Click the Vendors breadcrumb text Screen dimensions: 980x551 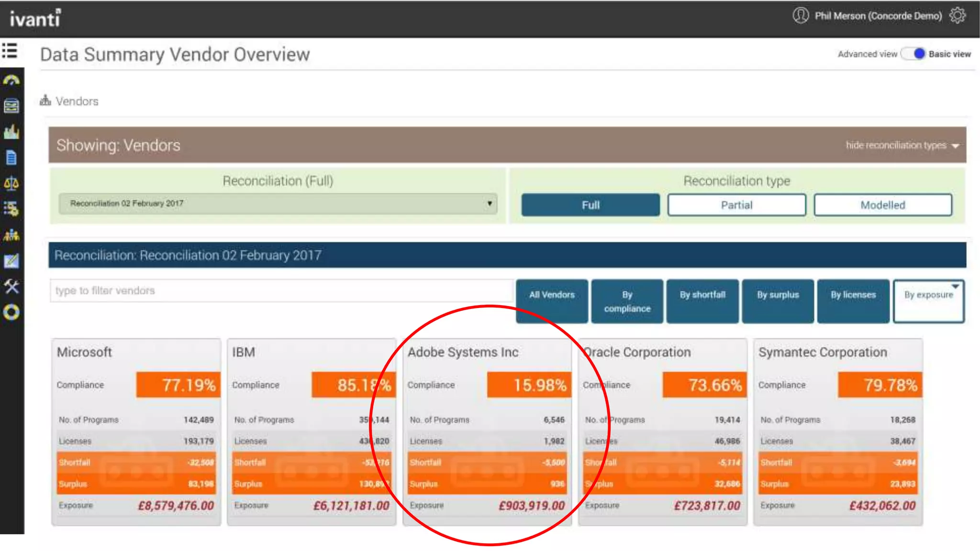click(x=77, y=101)
